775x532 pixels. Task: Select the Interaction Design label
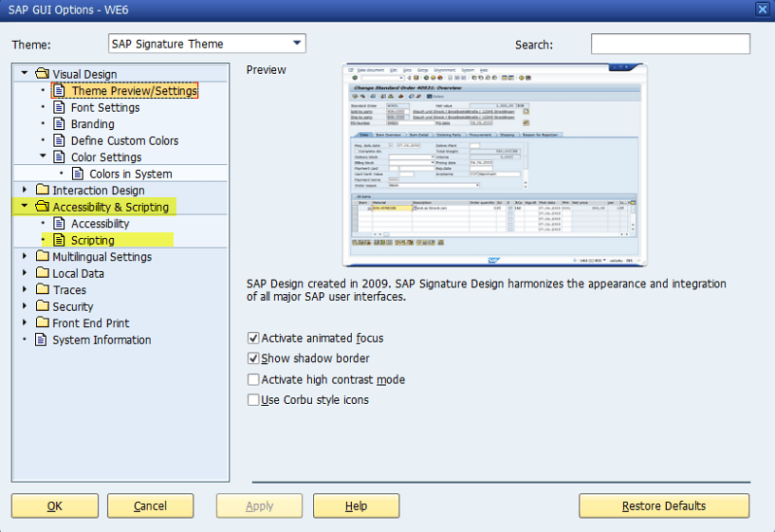(x=99, y=191)
